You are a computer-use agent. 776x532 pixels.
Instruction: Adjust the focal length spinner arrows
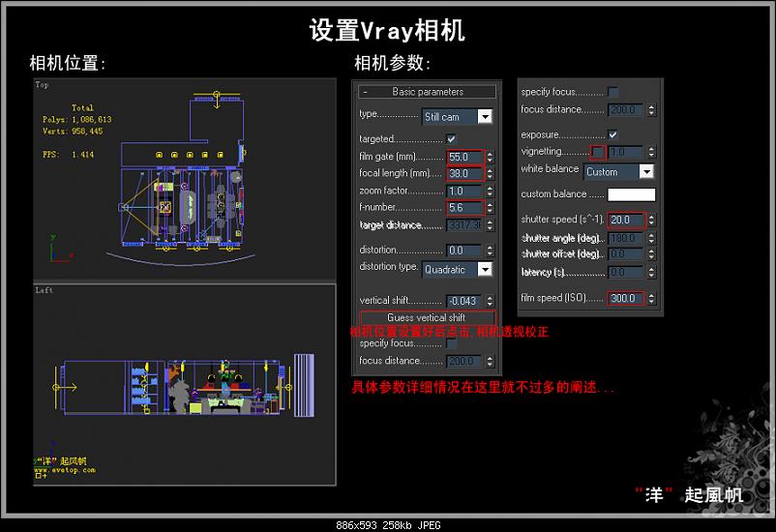pos(490,174)
